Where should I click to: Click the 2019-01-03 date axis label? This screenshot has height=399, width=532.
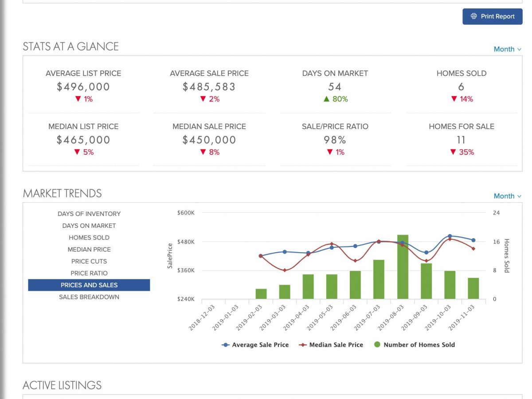click(226, 318)
